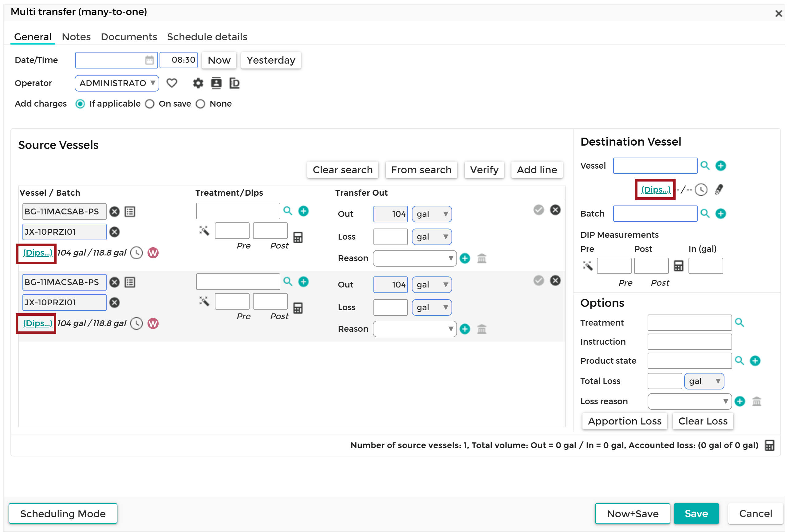789x532 pixels.
Task: Delete first source row with X icon
Action: coord(555,210)
